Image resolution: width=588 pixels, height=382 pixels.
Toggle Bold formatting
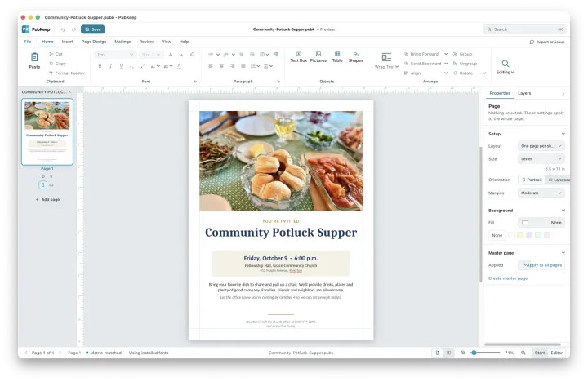tap(100, 66)
